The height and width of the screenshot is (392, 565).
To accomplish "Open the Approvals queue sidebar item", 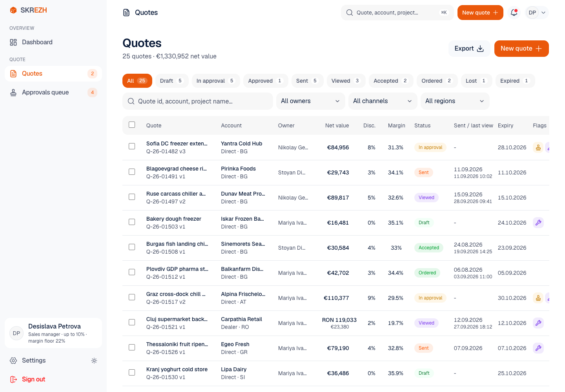I will (53, 93).
